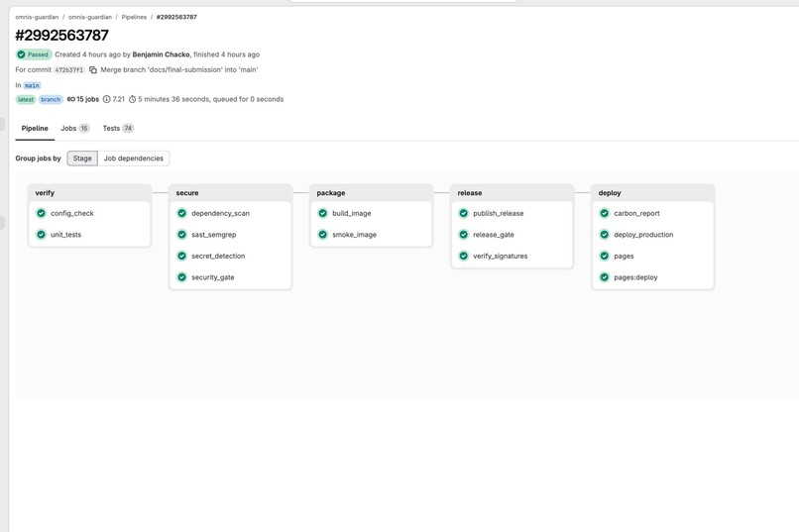This screenshot has width=799, height=532.
Task: Click security_gate passed status icon
Action: tap(182, 277)
